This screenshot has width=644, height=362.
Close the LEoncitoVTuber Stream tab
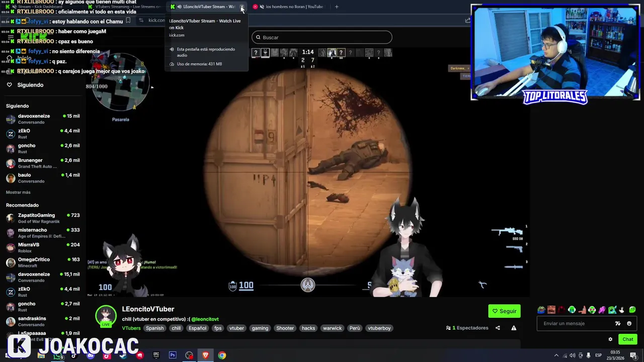coord(242,7)
